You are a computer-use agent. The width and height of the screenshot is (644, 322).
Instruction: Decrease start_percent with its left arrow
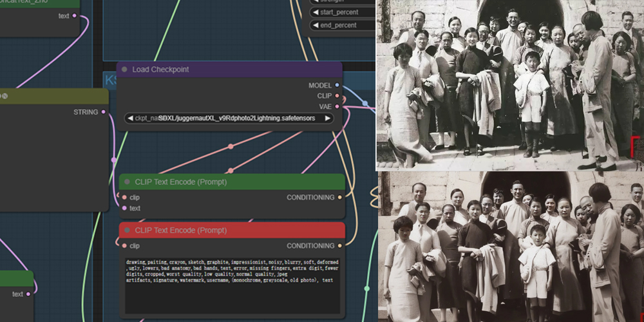click(x=316, y=12)
